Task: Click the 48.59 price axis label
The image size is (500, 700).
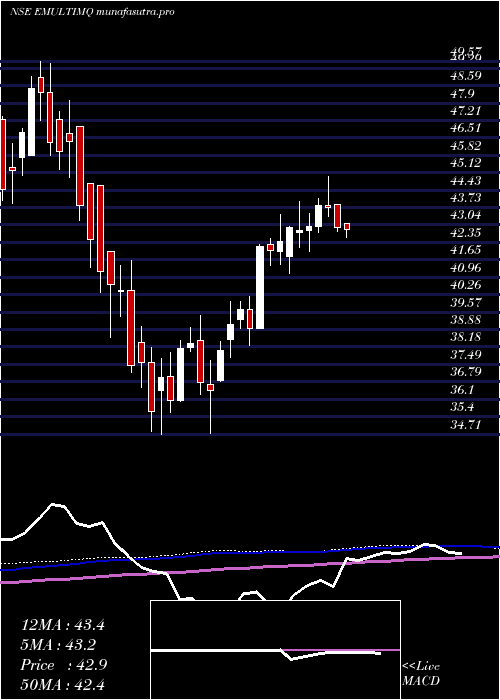Action: 465,76
